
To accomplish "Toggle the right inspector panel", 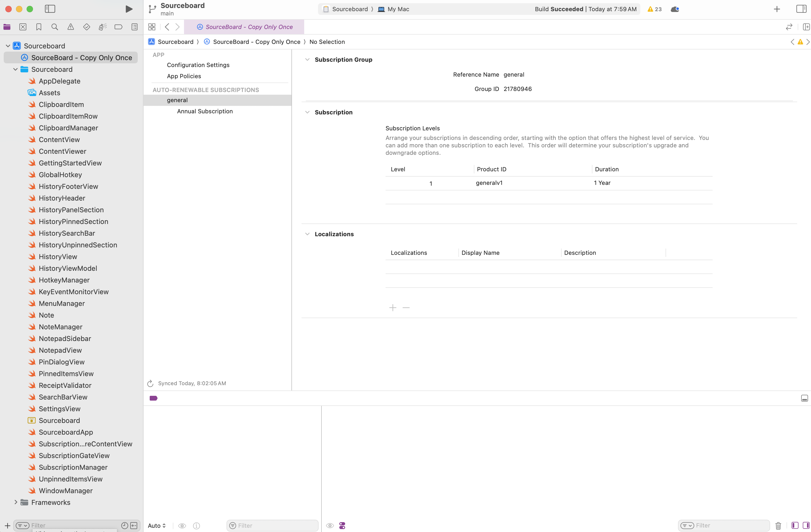I will (801, 9).
